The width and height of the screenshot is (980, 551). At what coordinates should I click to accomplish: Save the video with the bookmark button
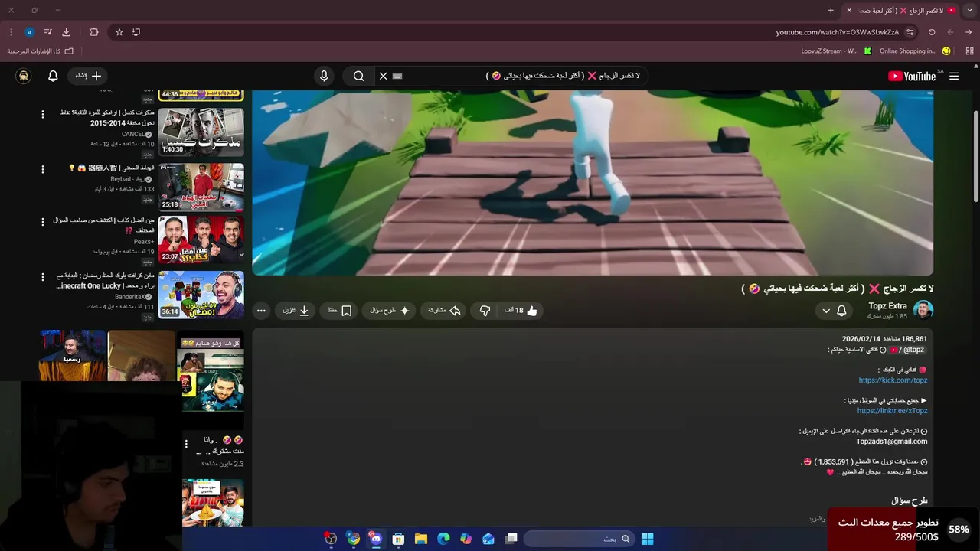click(338, 310)
